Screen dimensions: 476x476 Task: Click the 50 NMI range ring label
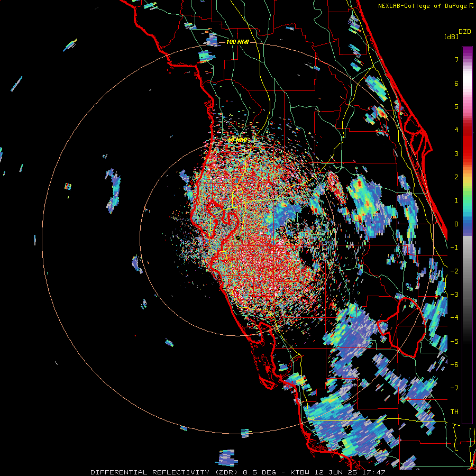(x=237, y=140)
